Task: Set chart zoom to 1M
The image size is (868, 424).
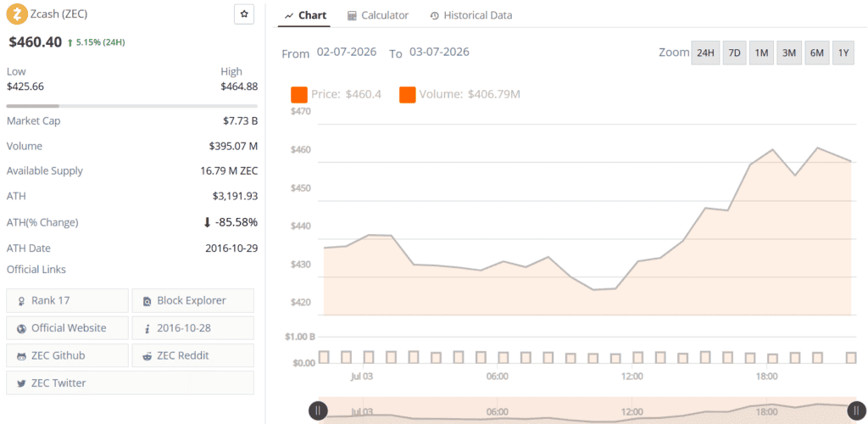Action: (762, 53)
